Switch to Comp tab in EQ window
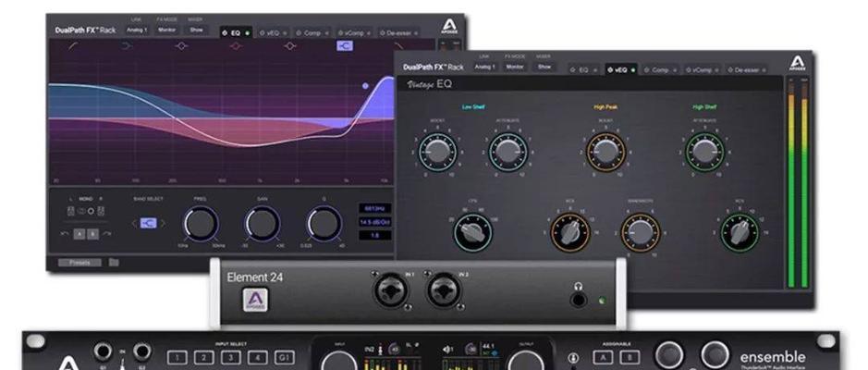 312,33
